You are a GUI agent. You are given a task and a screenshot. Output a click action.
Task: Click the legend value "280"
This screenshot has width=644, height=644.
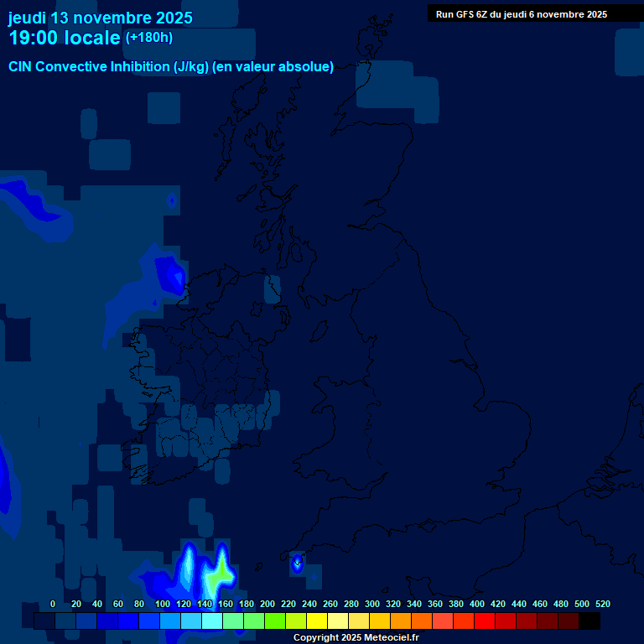(351, 604)
